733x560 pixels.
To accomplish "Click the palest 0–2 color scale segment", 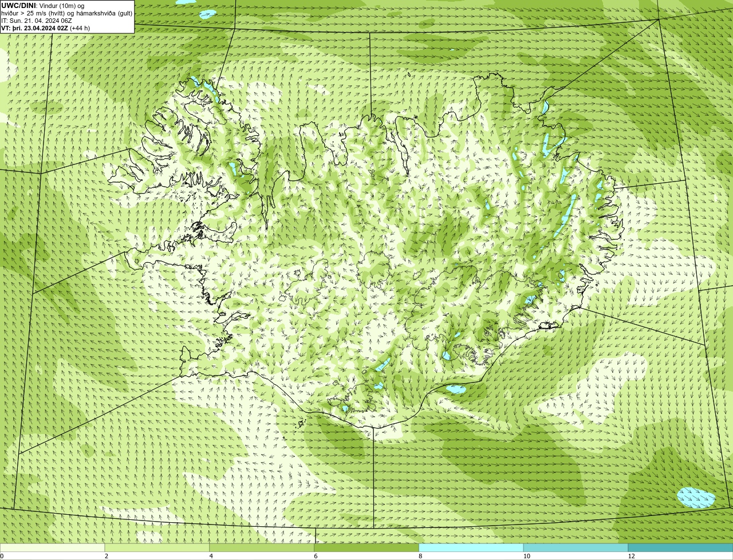I will (52, 548).
